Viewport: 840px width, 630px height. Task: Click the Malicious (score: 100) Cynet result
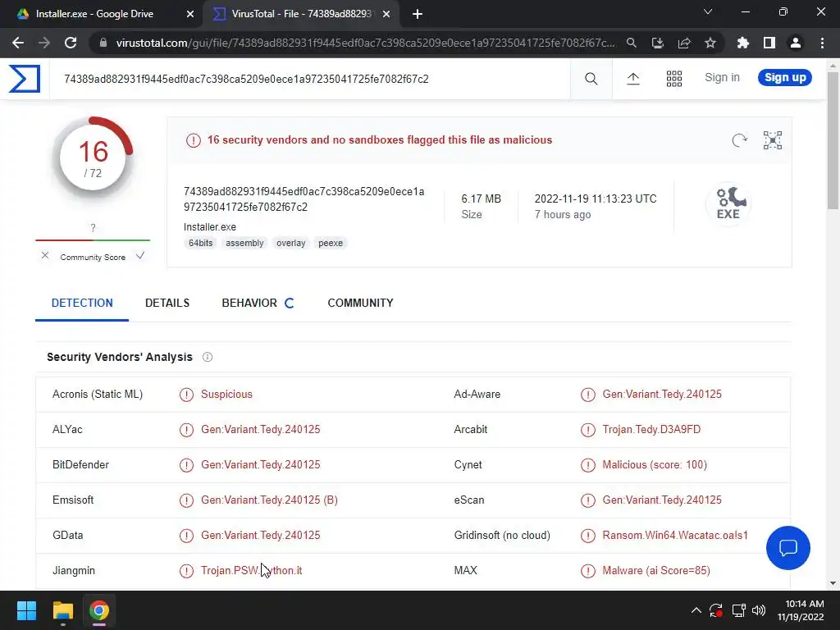click(655, 465)
